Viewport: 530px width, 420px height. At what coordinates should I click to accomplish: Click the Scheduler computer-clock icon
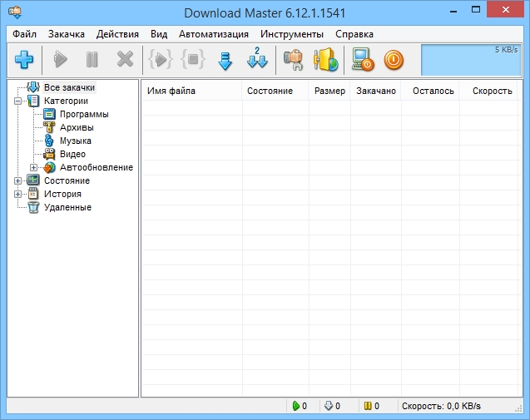362,60
